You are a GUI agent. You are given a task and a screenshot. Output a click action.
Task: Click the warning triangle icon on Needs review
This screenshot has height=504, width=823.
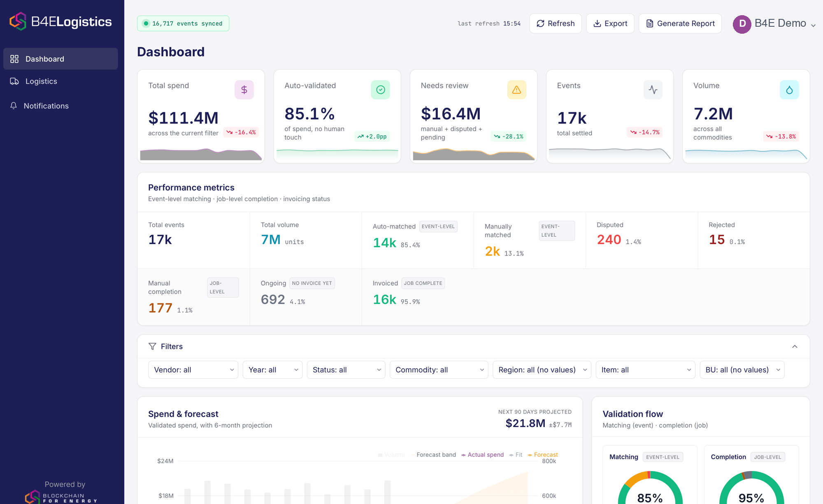[516, 90]
